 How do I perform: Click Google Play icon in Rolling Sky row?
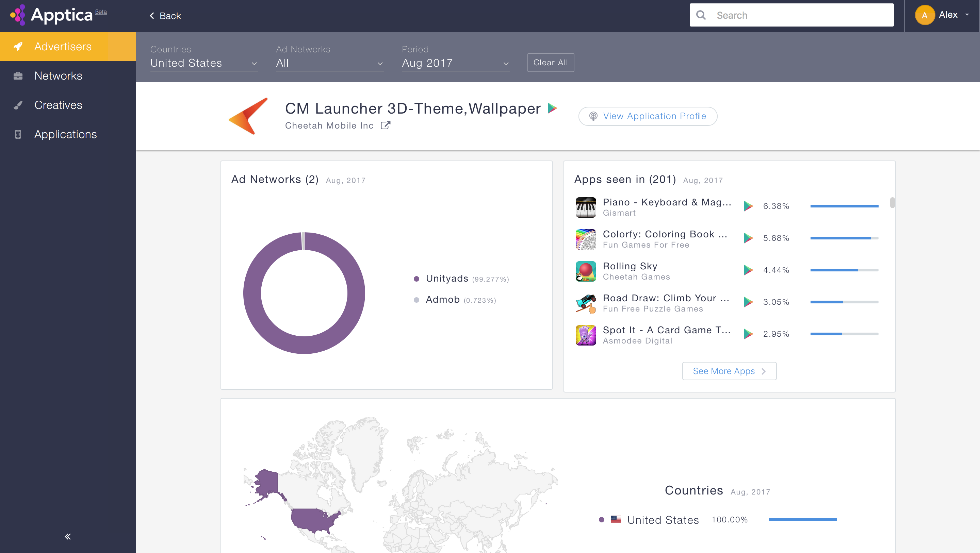[x=748, y=270]
